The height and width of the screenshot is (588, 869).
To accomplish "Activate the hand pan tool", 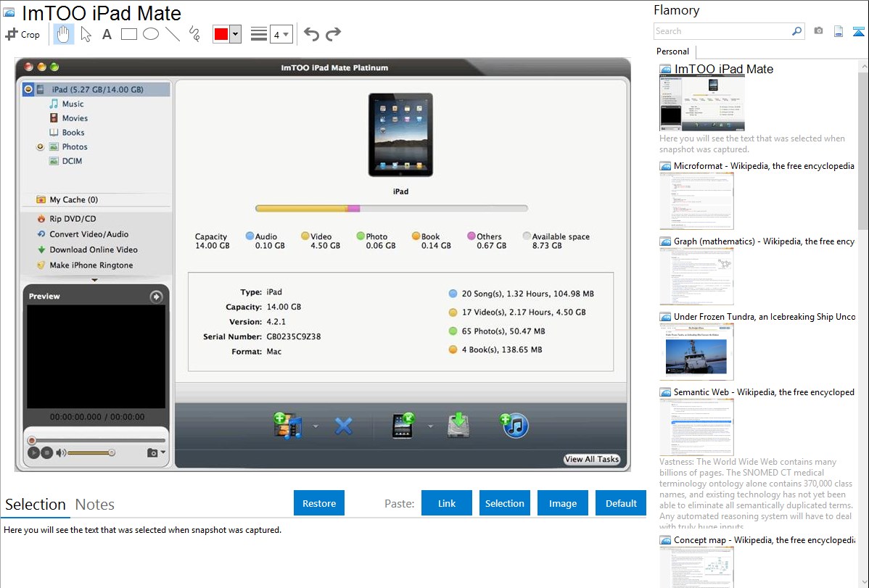I will [x=64, y=34].
